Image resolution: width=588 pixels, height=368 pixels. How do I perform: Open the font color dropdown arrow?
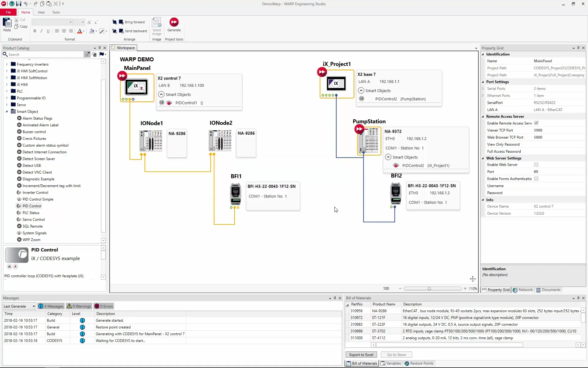coord(84,31)
